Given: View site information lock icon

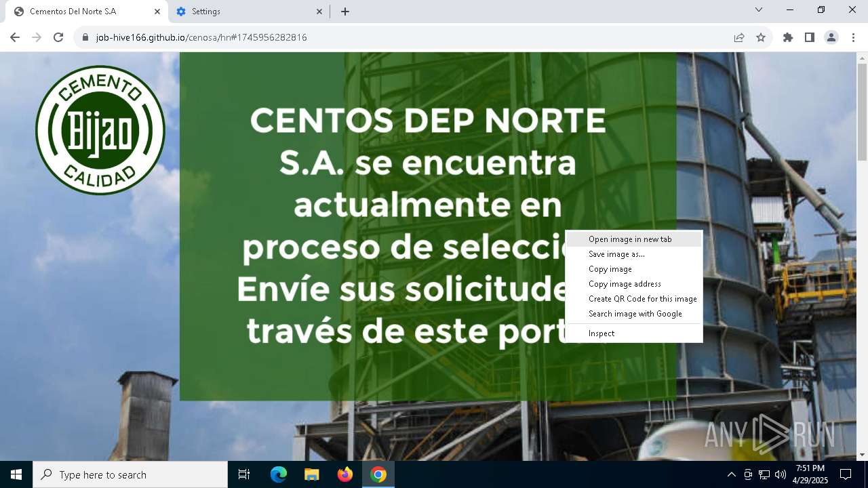Looking at the screenshot, I should [85, 37].
